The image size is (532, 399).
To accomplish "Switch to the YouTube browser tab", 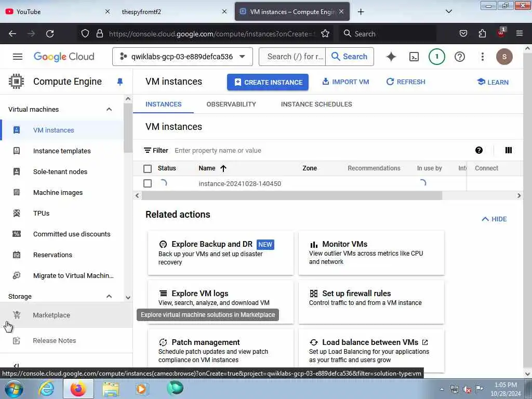I will (58, 12).
